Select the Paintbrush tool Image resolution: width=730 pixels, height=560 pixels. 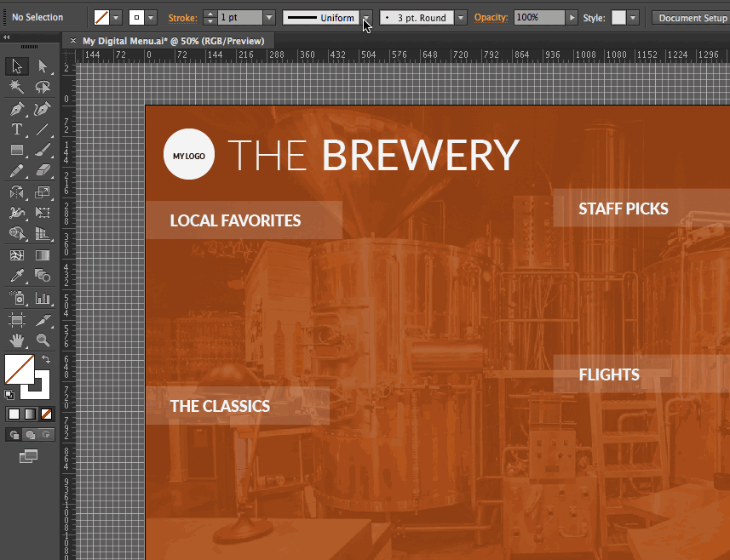point(43,150)
